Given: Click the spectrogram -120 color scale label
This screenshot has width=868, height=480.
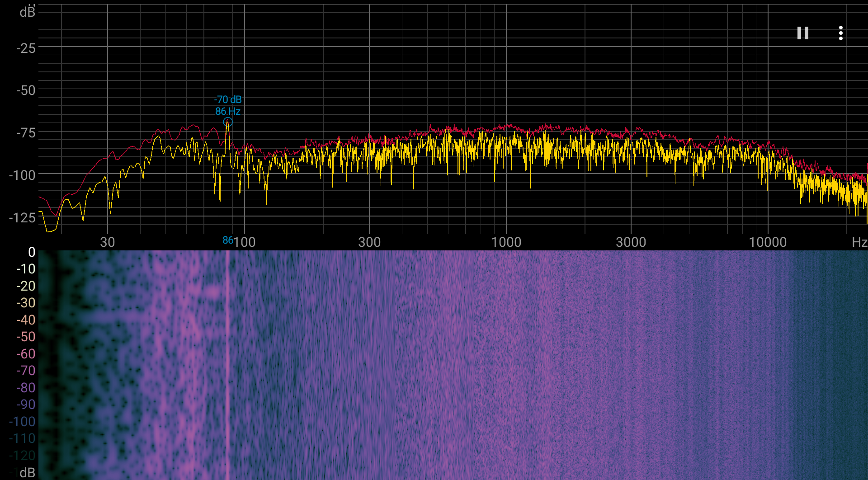Looking at the screenshot, I should tap(22, 456).
